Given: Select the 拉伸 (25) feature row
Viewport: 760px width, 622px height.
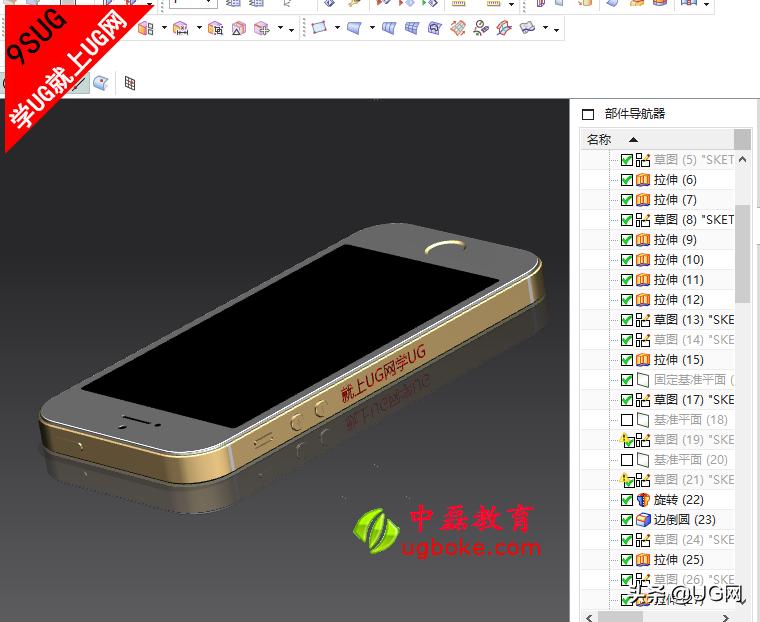Looking at the screenshot, I should tap(677, 560).
